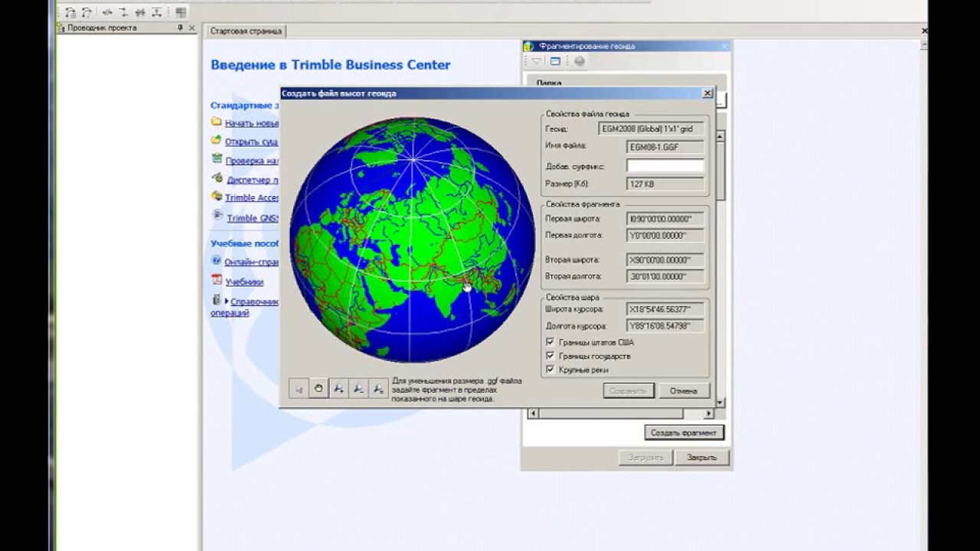Expand the Справочник операций arrow
The height and width of the screenshot is (551, 980).
pos(227,302)
